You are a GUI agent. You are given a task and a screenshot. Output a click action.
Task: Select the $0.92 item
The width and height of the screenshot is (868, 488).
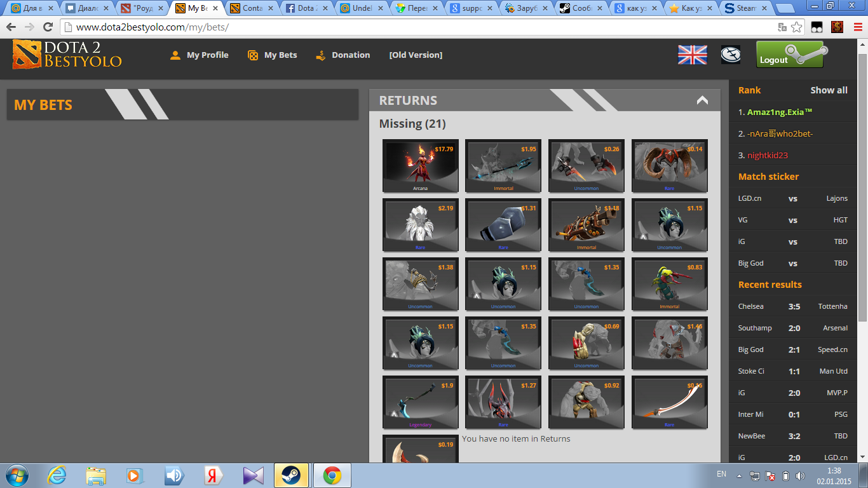587,402
